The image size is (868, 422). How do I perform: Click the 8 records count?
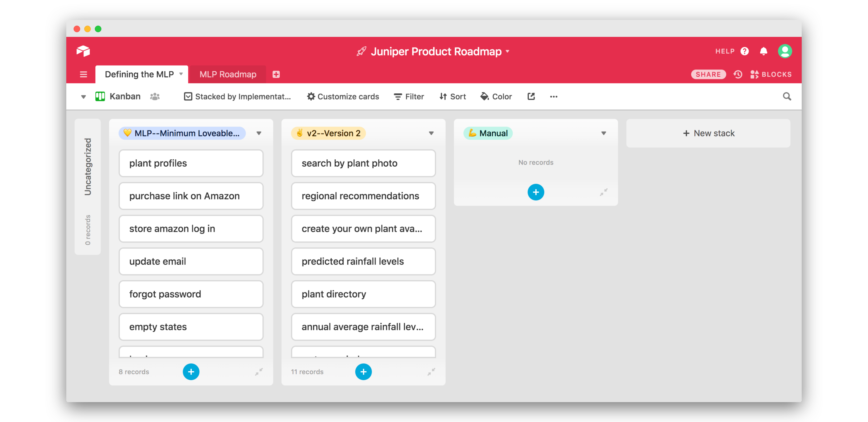point(133,372)
